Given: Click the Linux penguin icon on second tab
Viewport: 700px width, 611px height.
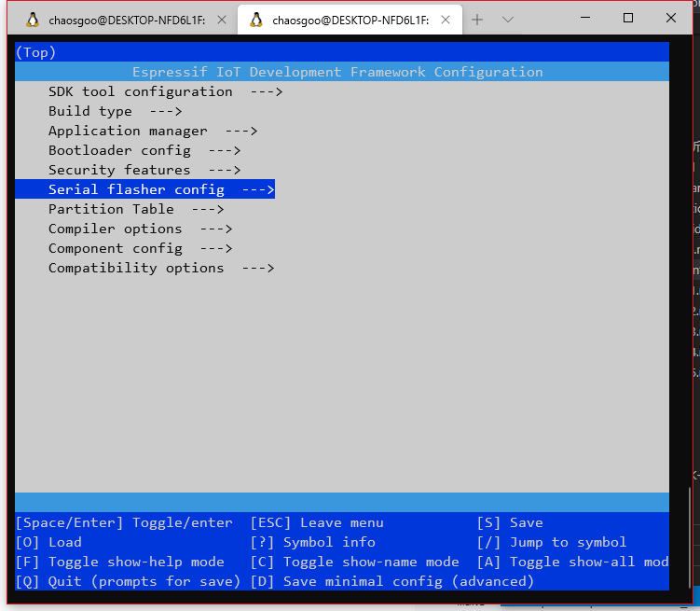Looking at the screenshot, I should pos(256,21).
